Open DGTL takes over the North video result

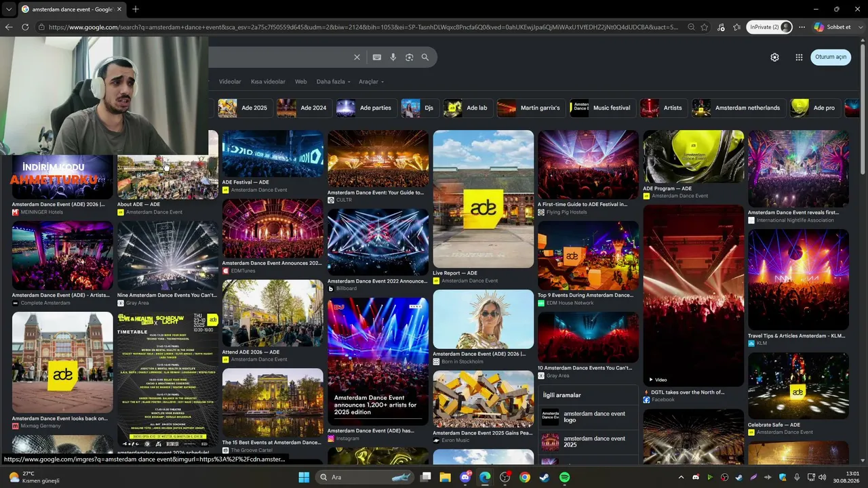coord(693,296)
